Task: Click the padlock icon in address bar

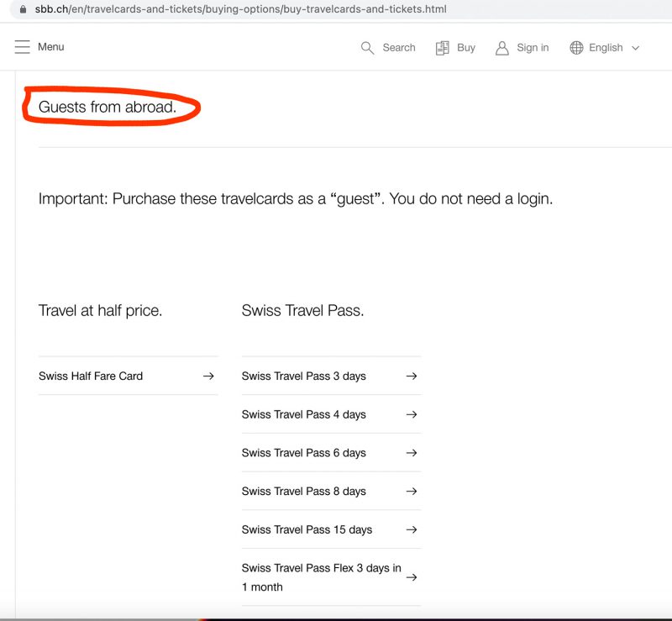Action: (x=24, y=9)
